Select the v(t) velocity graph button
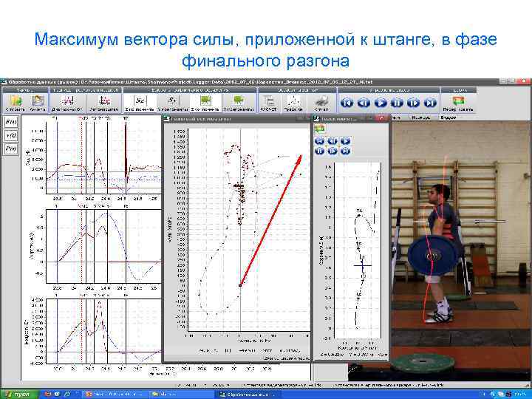532x399 pixels. [x=10, y=135]
